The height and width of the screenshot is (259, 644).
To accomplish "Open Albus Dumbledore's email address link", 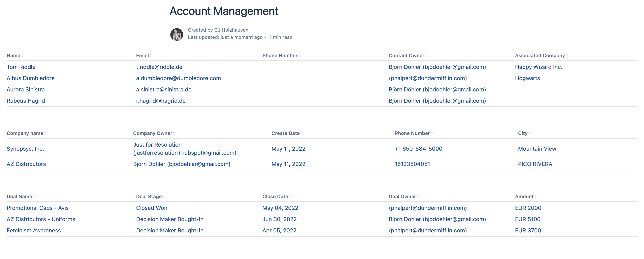I will pyautogui.click(x=178, y=78).
